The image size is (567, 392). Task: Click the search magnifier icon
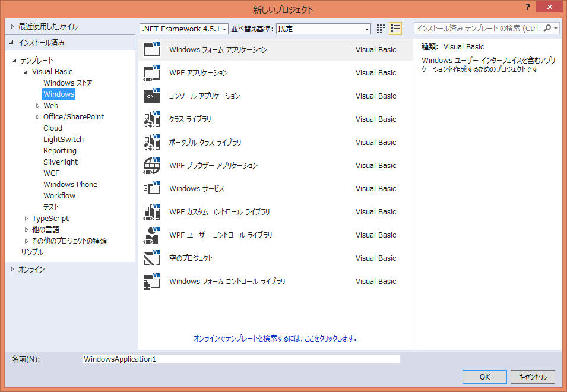coord(547,28)
